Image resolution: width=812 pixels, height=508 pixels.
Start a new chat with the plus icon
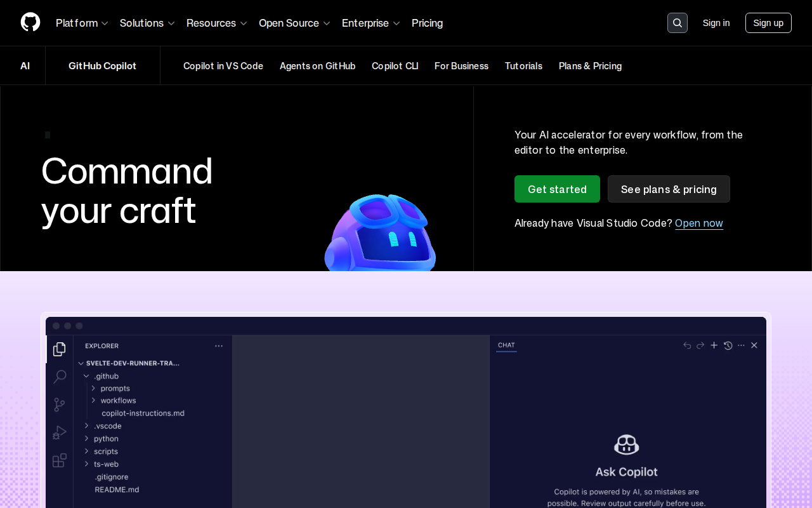pos(714,345)
